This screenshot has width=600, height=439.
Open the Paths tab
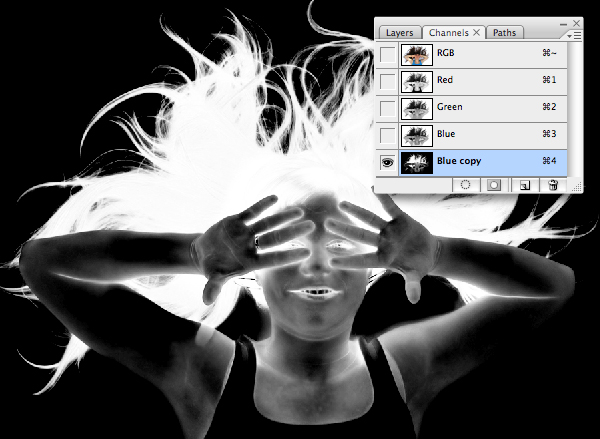(x=504, y=33)
